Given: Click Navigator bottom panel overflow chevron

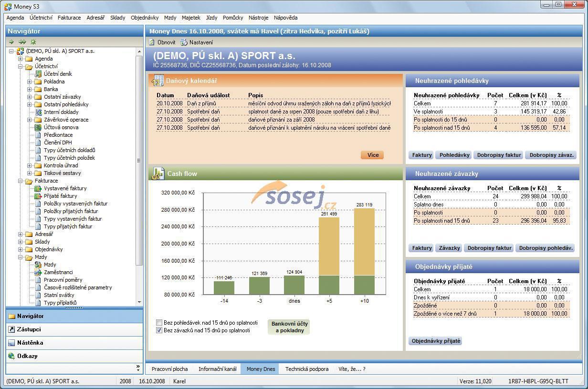Looking at the screenshot, I should coord(138,368).
